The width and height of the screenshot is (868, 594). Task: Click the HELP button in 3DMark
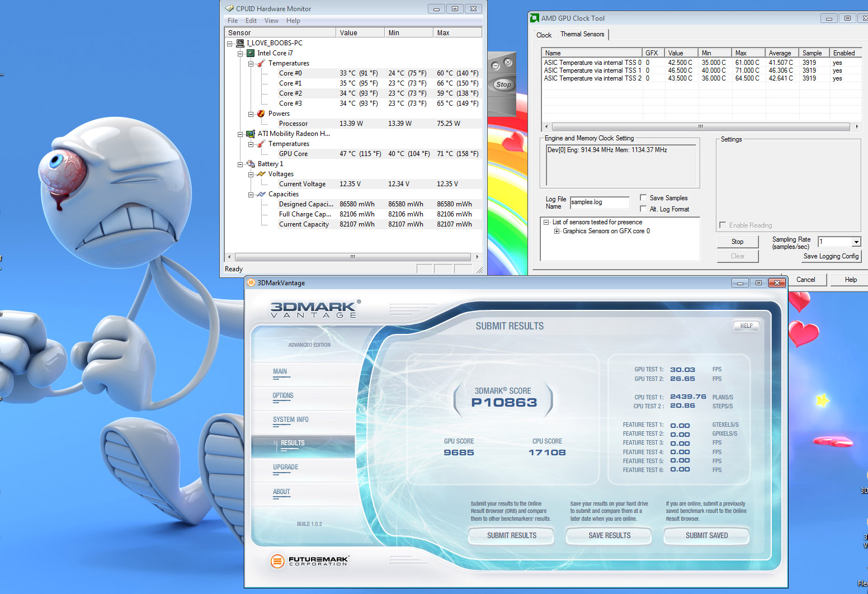tap(746, 326)
